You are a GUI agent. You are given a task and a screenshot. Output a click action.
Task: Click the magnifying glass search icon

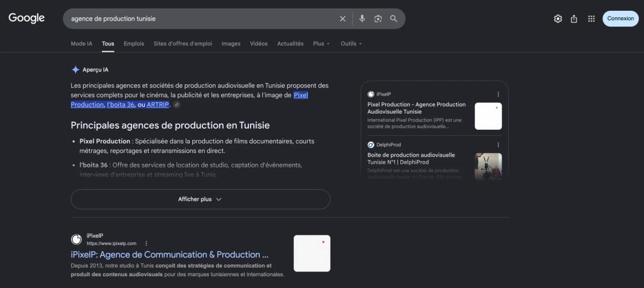(x=393, y=19)
